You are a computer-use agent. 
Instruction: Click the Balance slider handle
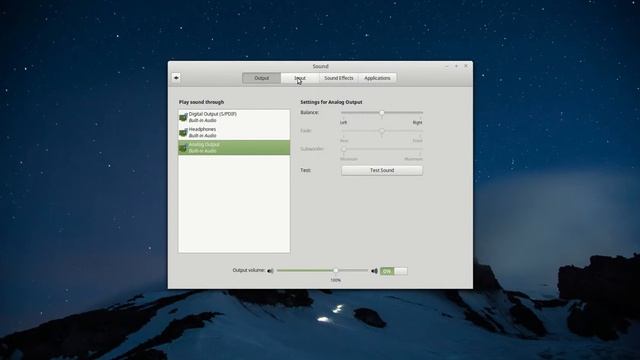tap(382, 113)
